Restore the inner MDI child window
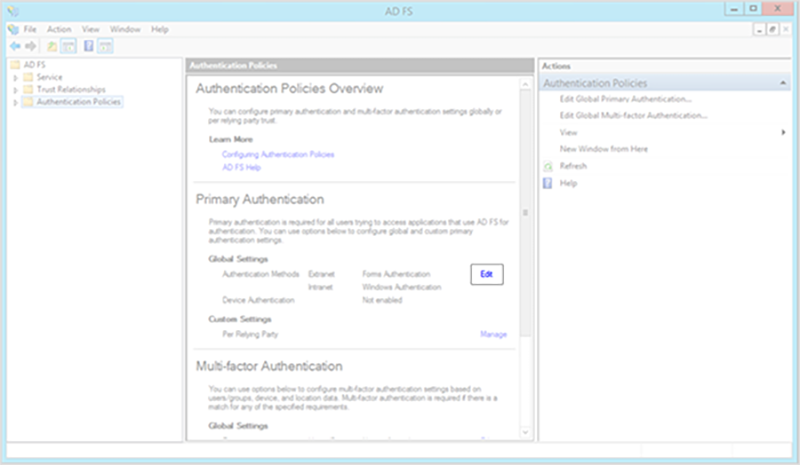The height and width of the screenshot is (465, 800). [x=772, y=30]
